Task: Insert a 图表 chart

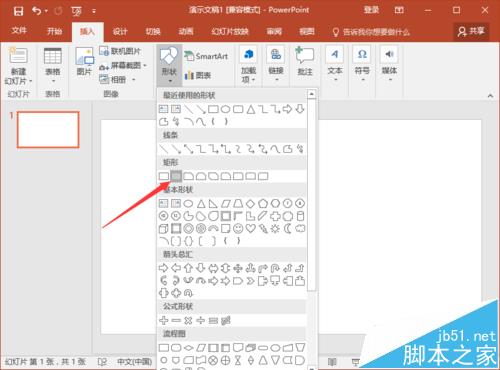Action: click(x=198, y=75)
